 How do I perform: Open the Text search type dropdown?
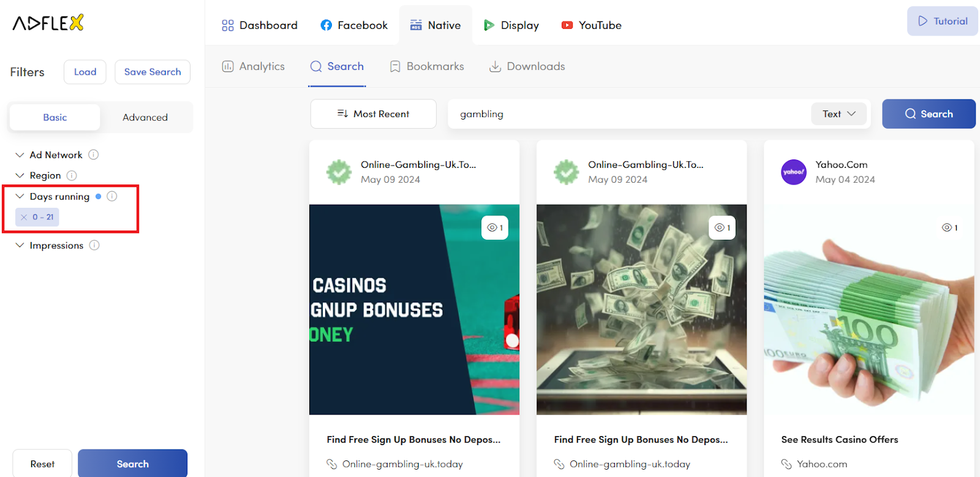coord(839,114)
